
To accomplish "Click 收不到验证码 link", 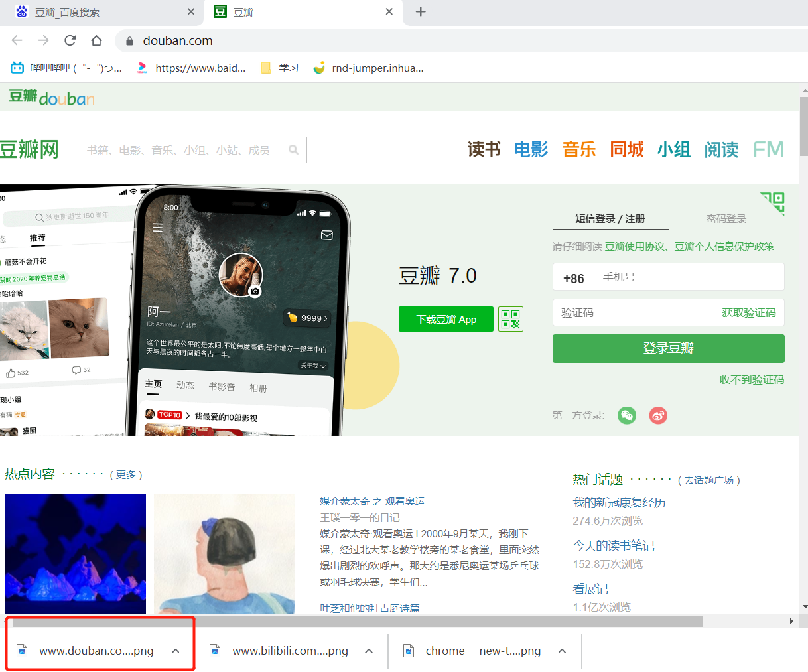I will (752, 379).
